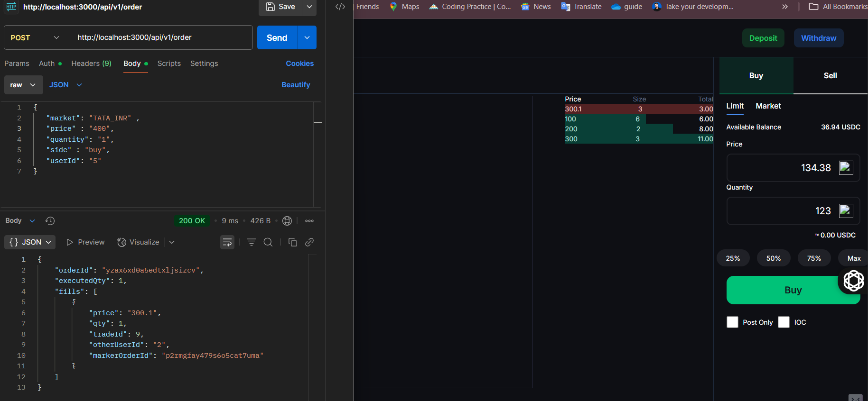Click the Save disk icon in Postman
The width and height of the screenshot is (868, 401).
[271, 7]
